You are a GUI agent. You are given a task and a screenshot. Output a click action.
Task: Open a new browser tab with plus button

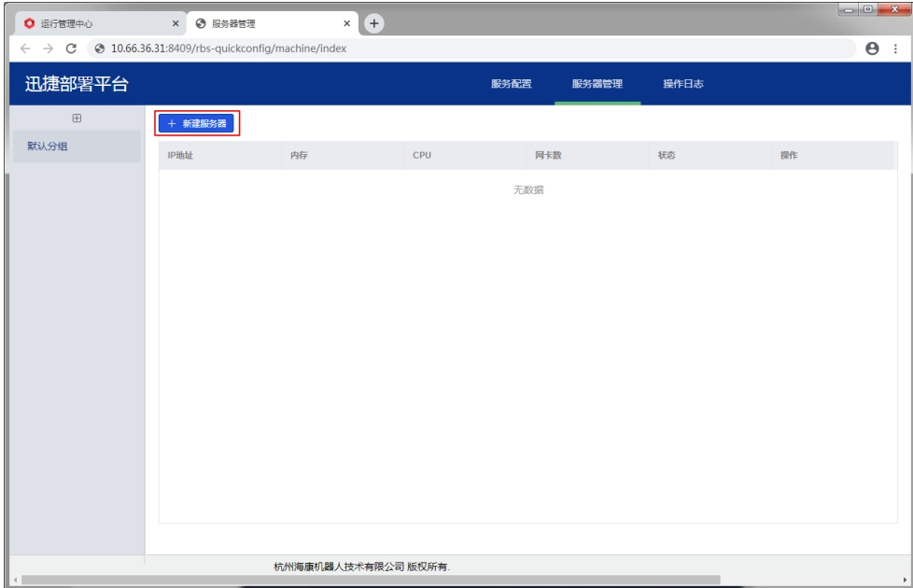pos(374,22)
